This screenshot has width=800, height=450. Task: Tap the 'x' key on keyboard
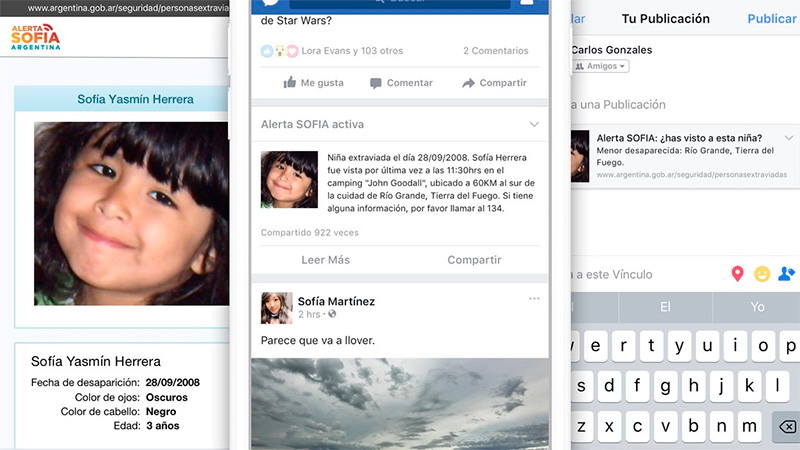coord(609,427)
